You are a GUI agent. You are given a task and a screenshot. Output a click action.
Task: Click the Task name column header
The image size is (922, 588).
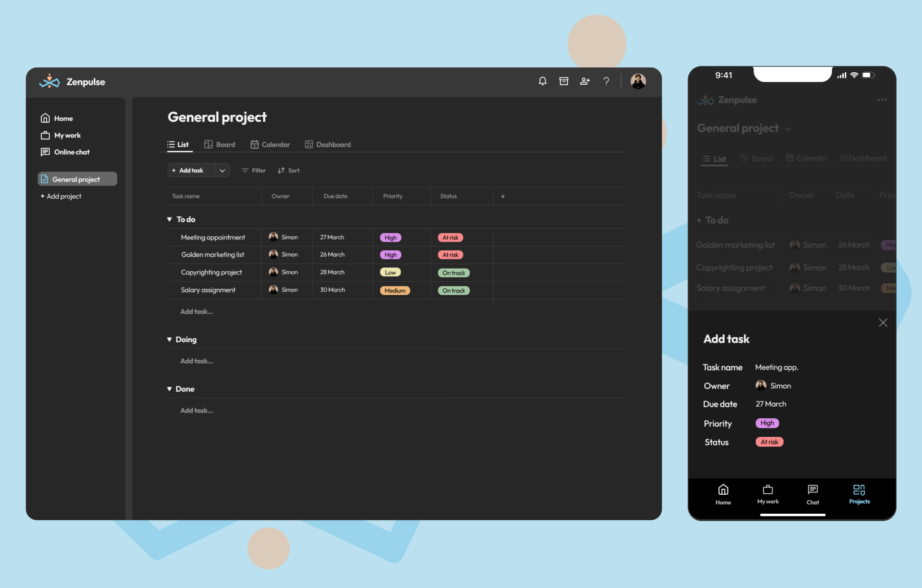186,196
